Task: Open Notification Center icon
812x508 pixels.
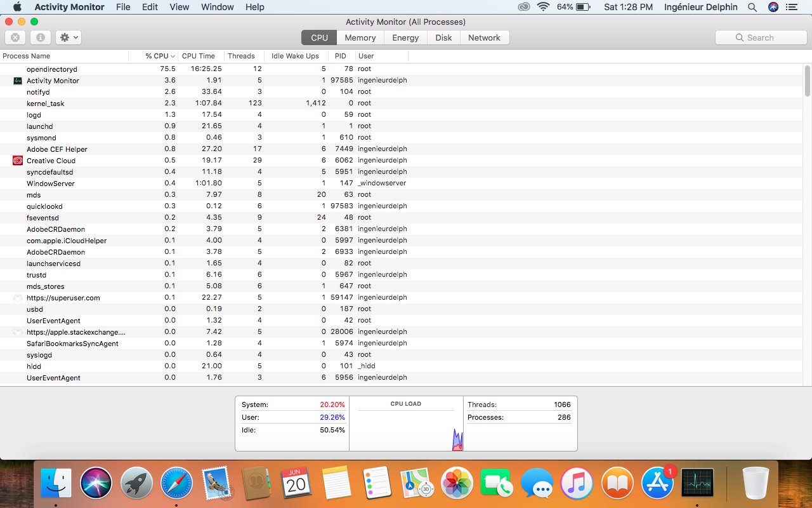Action: [x=791, y=7]
